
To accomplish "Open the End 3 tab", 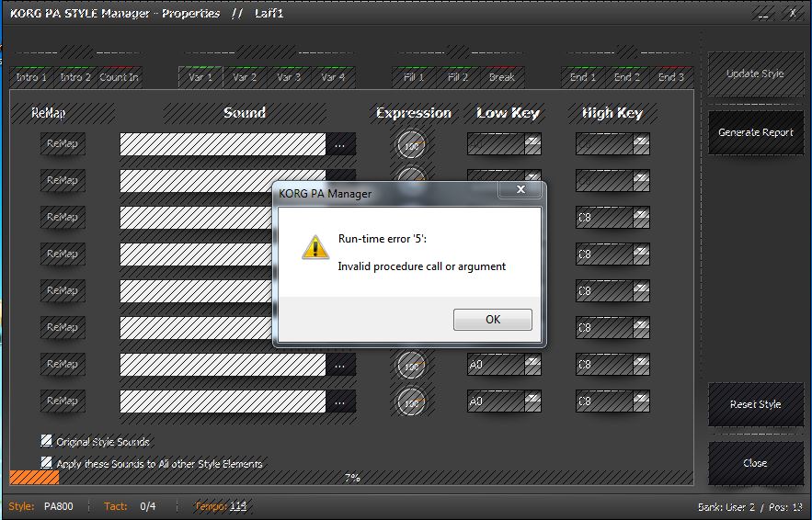I will [x=671, y=77].
